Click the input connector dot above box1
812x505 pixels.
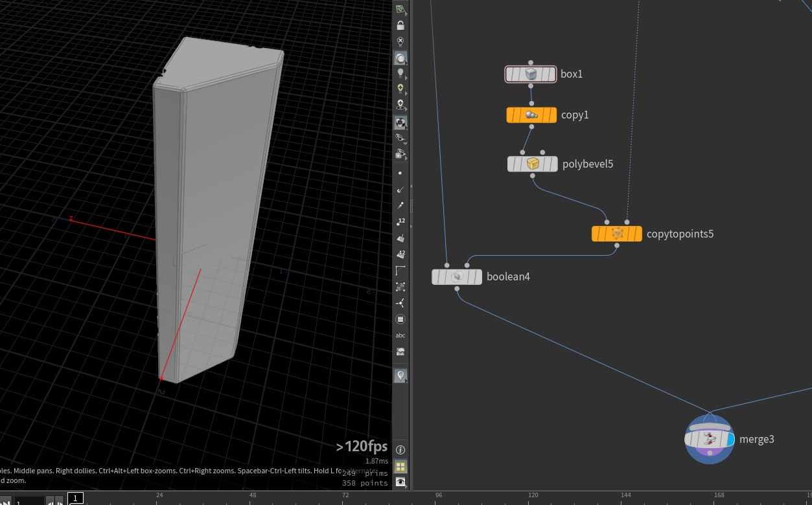click(x=531, y=62)
